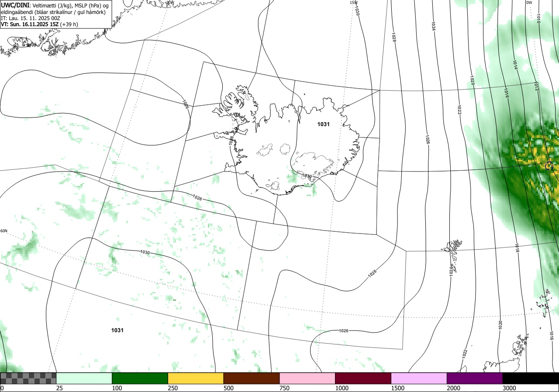Select the brown 500–750 legend swatch
The width and height of the screenshot is (559, 392).
pos(252,378)
